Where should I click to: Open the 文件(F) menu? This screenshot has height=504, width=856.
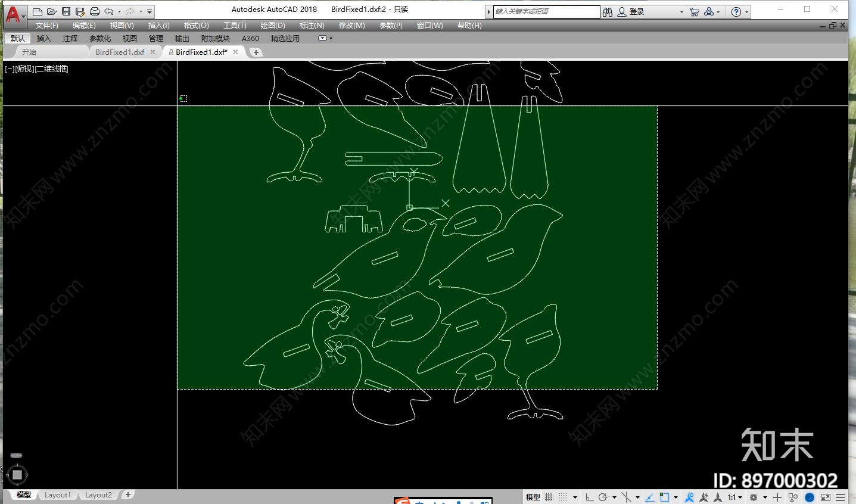pos(46,26)
